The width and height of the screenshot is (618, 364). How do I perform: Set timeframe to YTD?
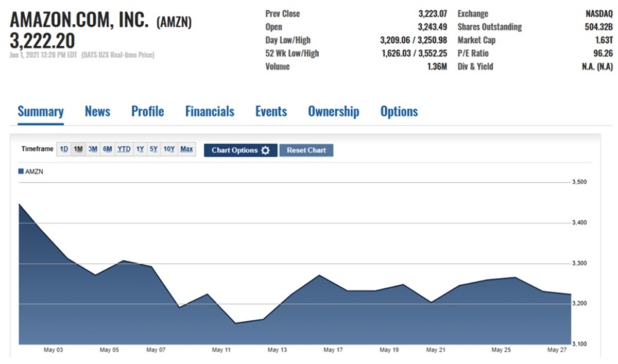[x=124, y=149]
